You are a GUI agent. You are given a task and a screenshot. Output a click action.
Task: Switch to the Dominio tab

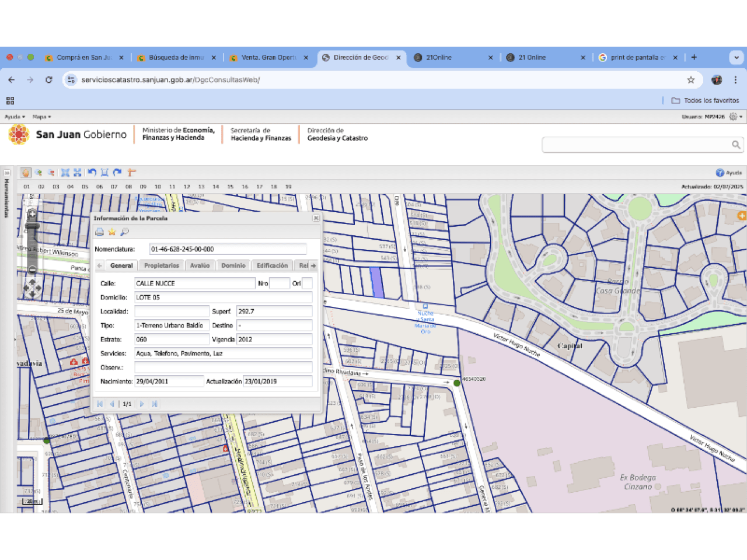(233, 265)
